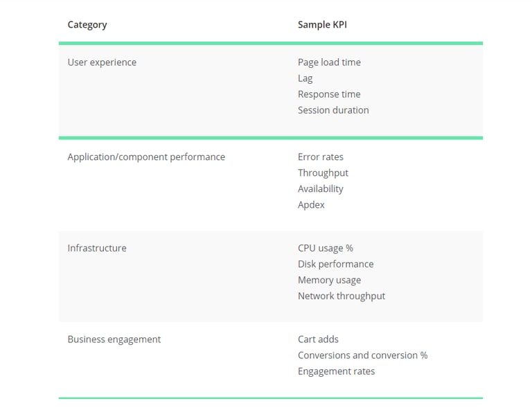
Task: Click the Session duration entry
Action: (333, 110)
